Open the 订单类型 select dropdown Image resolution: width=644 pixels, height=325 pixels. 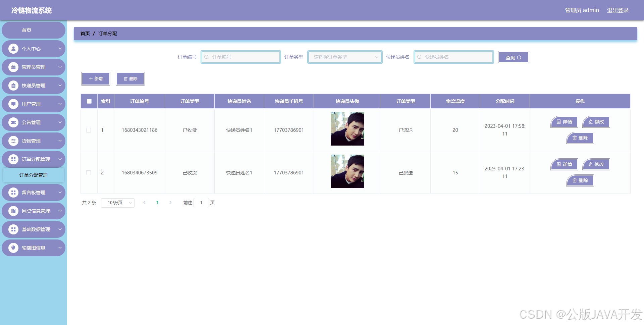pos(345,57)
